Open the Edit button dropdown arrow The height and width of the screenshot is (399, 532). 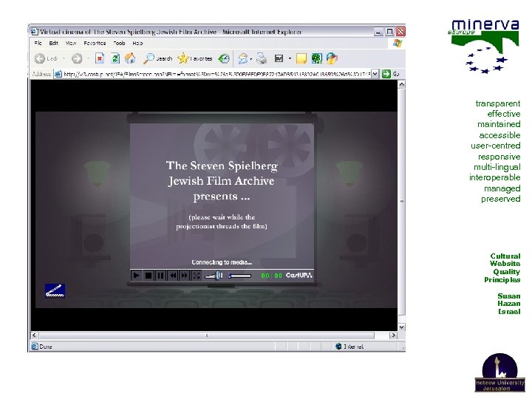(x=290, y=58)
